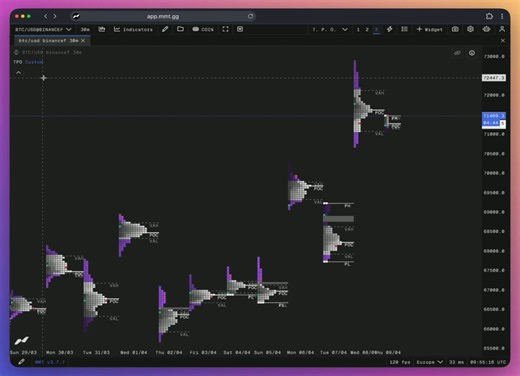Take a screenshot with the camera icon
Screen dimensions: 520x376
coord(455,29)
